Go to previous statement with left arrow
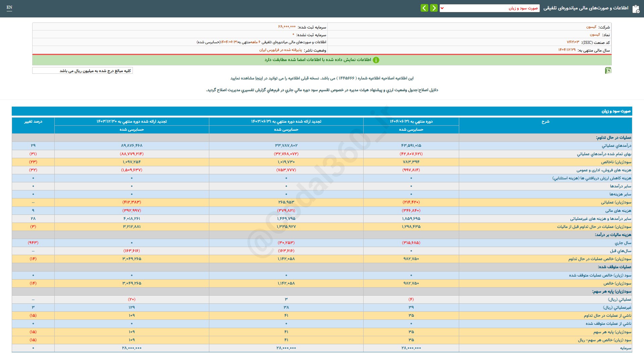The width and height of the screenshot is (644, 362). point(424,8)
